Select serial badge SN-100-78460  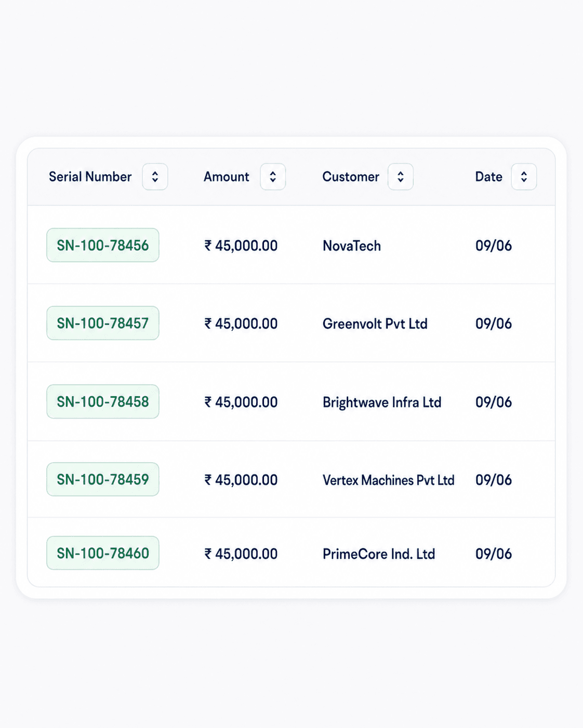pyautogui.click(x=103, y=553)
